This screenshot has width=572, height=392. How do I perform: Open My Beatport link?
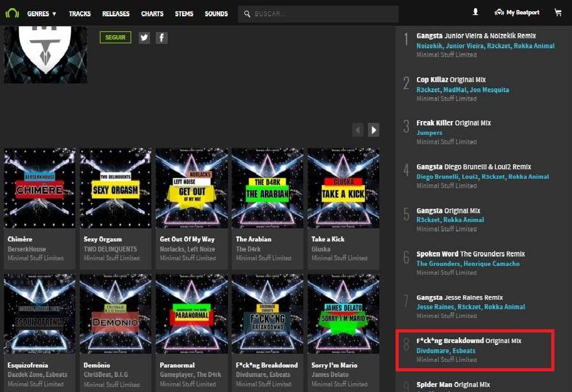(517, 13)
